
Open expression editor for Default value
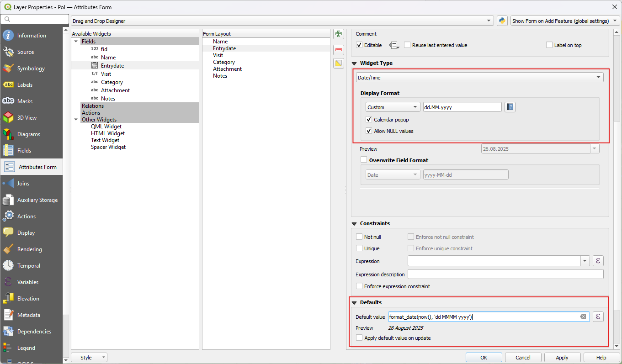tap(598, 317)
